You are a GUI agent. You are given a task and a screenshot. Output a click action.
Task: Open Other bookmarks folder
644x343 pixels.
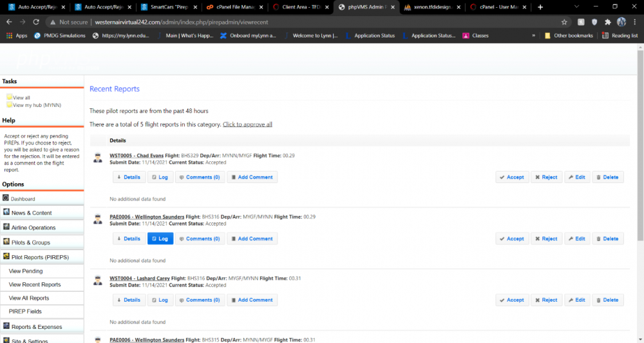coord(569,35)
